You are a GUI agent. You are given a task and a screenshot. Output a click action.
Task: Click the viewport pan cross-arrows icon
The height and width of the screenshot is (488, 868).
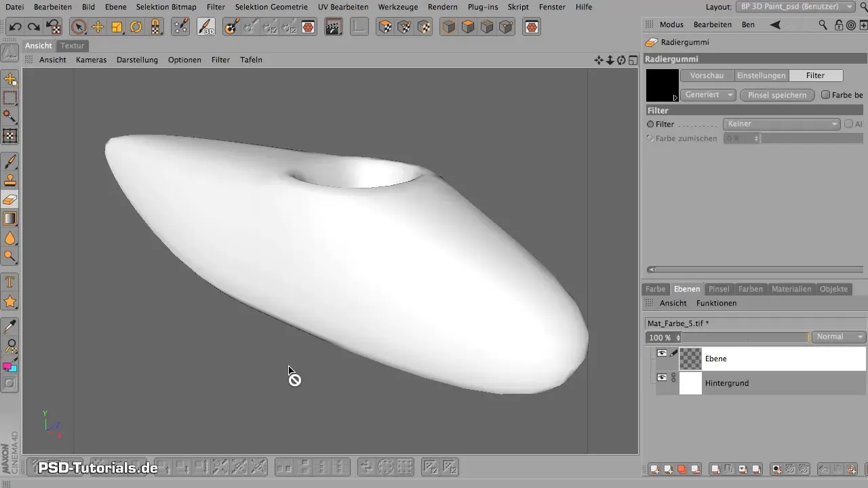tap(599, 60)
